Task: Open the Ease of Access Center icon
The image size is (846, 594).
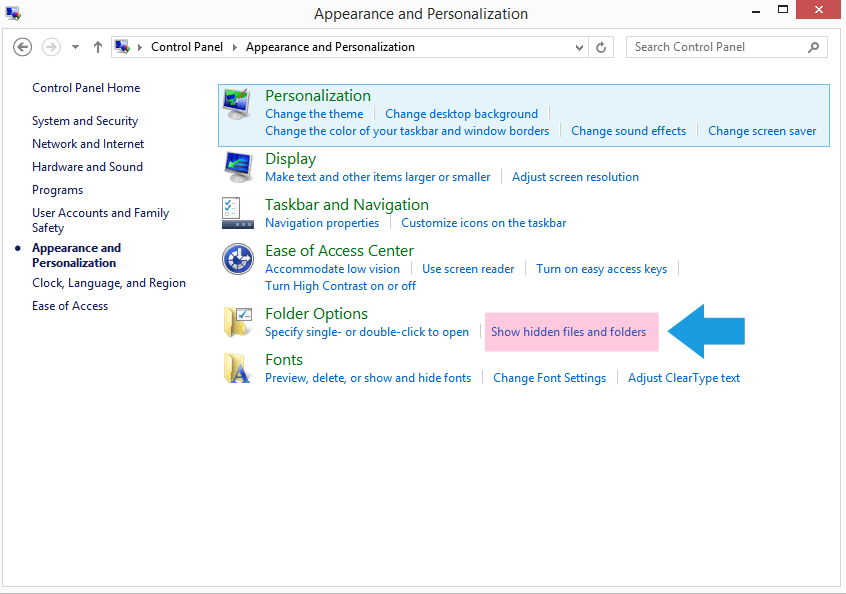Action: pos(237,259)
